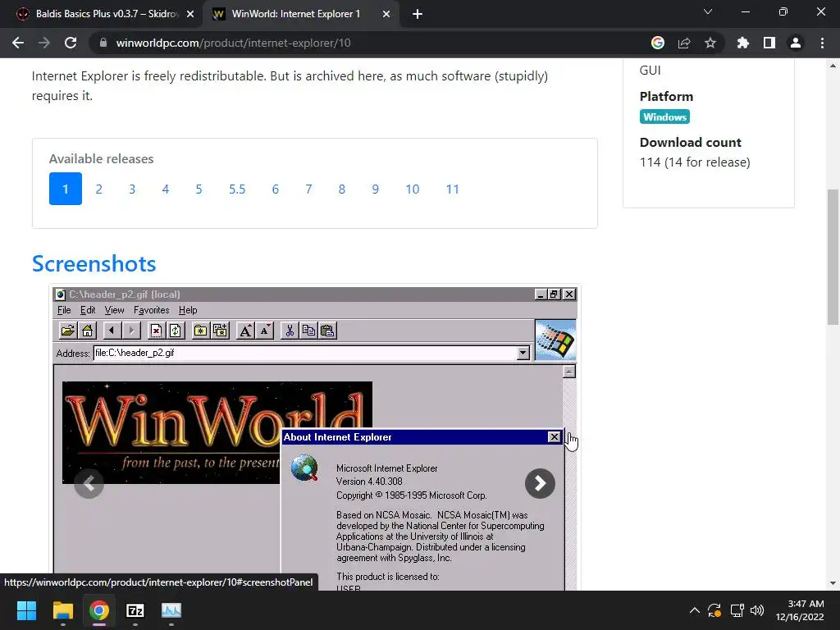The height and width of the screenshot is (630, 840).
Task: Open release 2 link
Action: pos(98,189)
